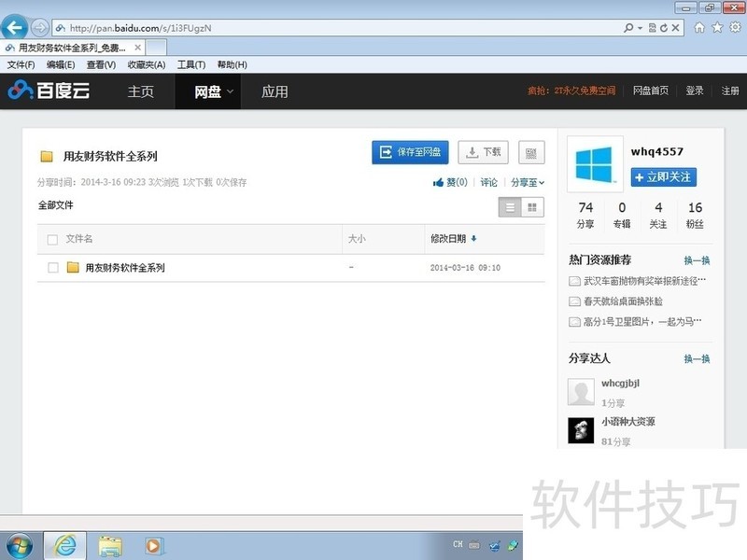Check the 用友财务软件全系列 folder row checkbox
Viewport: 747px width, 560px height.
[53, 268]
